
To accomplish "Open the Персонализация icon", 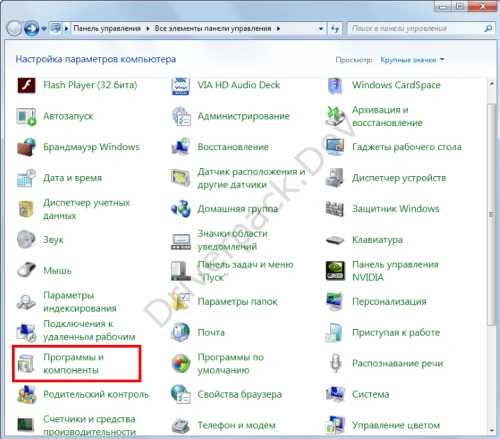I will coord(335,302).
